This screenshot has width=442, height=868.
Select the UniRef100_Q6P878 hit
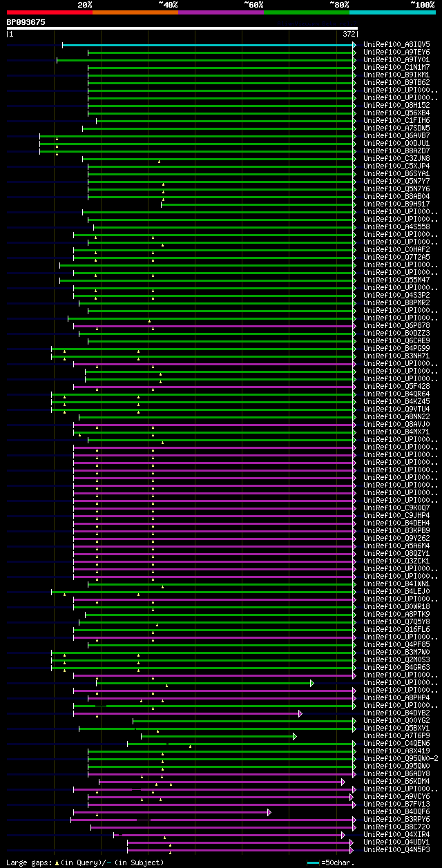pos(396,325)
